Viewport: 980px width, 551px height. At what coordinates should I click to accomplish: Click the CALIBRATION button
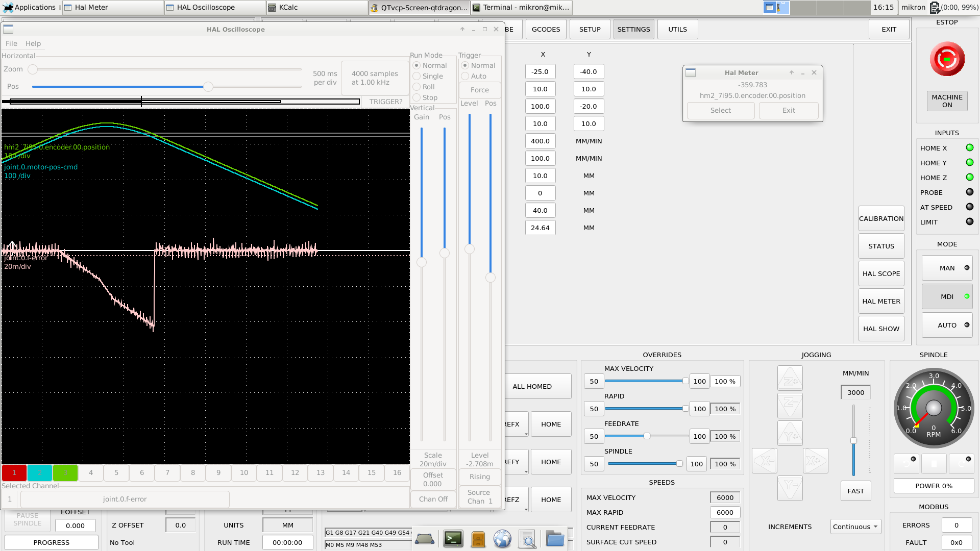pos(881,218)
